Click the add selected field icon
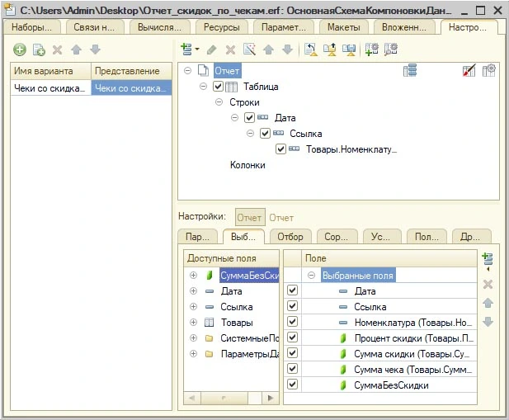This screenshot has width=509, height=420. (488, 261)
